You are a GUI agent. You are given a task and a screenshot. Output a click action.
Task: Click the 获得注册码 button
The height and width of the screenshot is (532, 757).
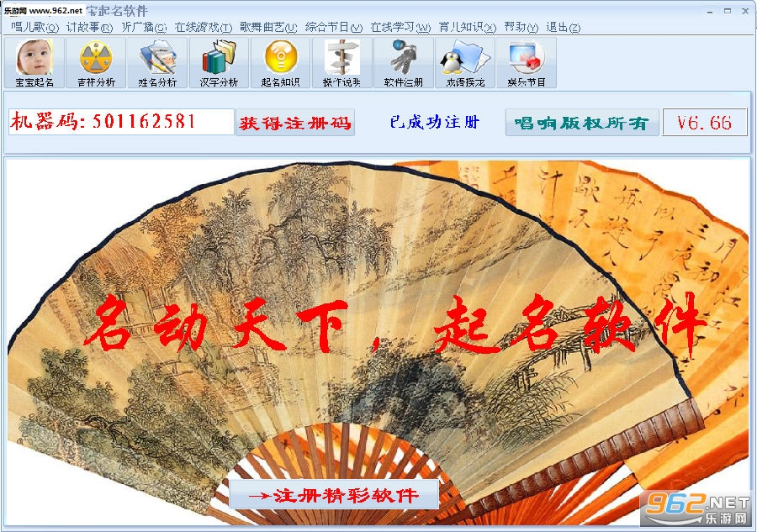(x=295, y=123)
